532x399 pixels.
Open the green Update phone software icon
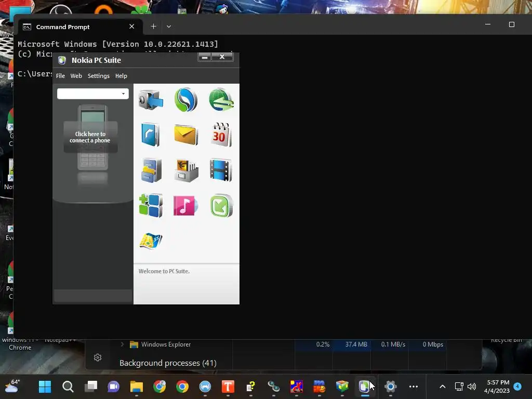tap(221, 206)
